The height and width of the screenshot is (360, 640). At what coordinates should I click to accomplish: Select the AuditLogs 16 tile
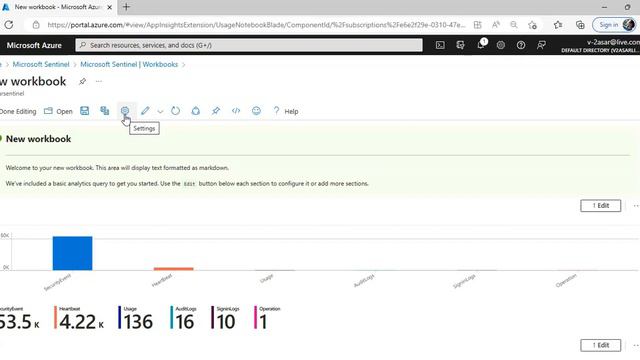coord(182,318)
